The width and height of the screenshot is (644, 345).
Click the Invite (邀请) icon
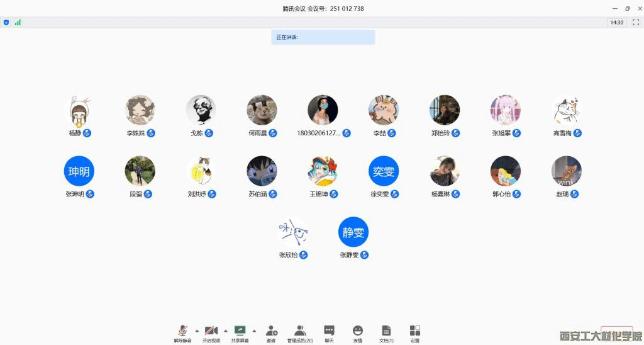click(x=271, y=332)
